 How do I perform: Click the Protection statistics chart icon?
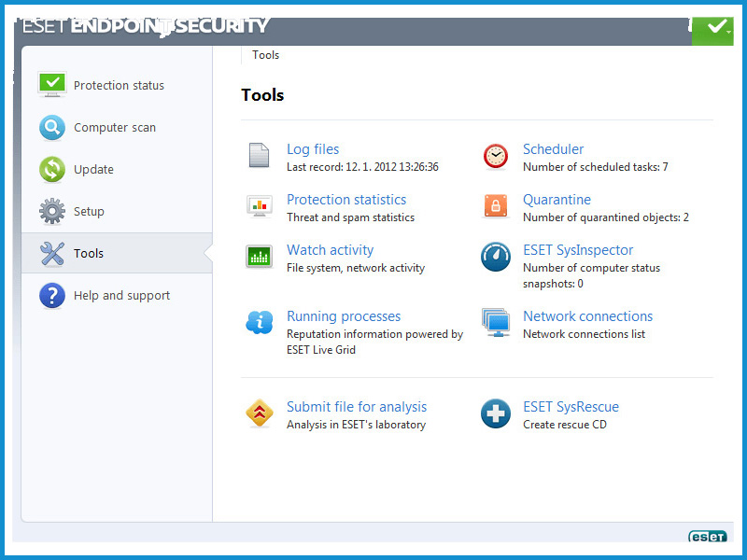260,206
